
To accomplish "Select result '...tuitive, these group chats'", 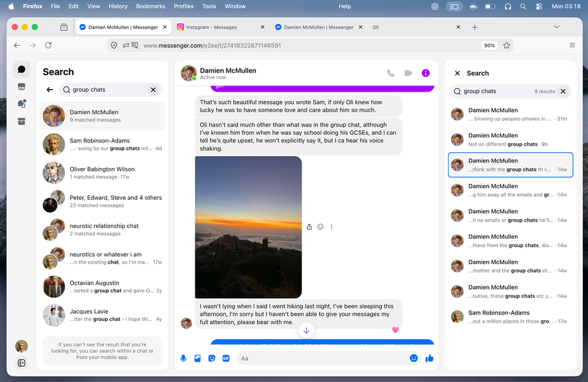I will (510, 292).
